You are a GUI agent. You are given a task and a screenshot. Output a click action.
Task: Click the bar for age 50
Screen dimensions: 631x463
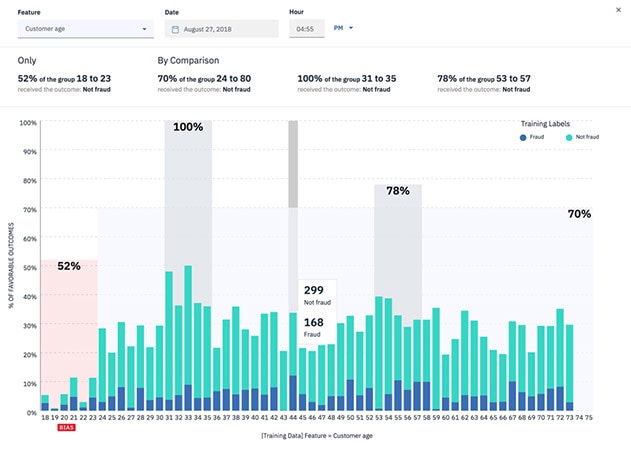pos(350,363)
